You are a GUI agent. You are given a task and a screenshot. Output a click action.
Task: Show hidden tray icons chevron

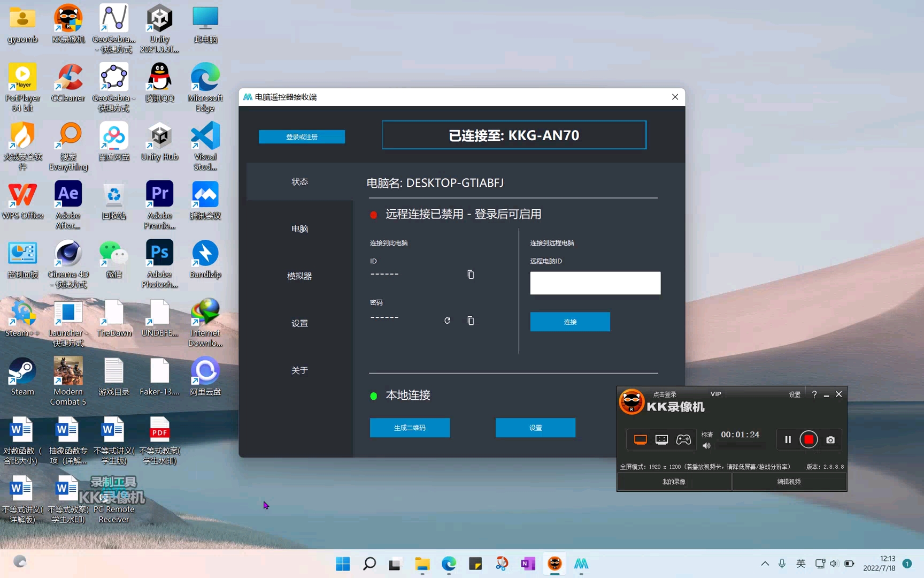765,564
